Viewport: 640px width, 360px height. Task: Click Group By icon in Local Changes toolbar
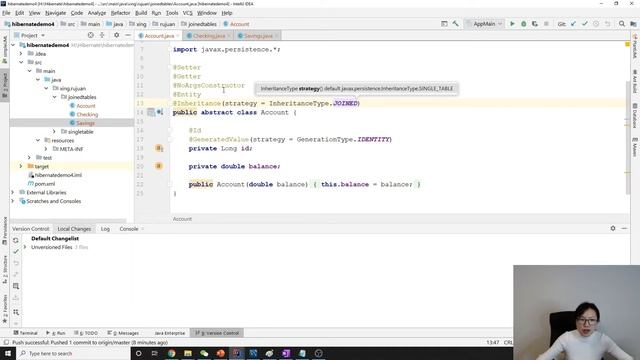[x=16, y=312]
